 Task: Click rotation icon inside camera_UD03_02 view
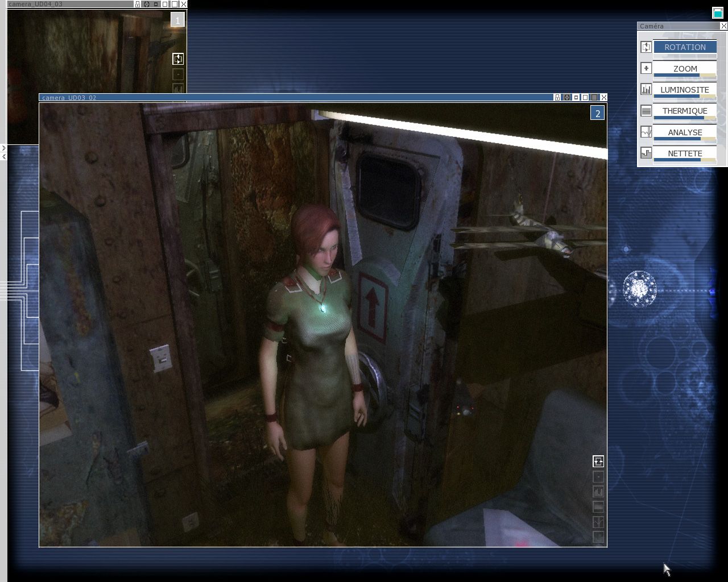coord(598,461)
